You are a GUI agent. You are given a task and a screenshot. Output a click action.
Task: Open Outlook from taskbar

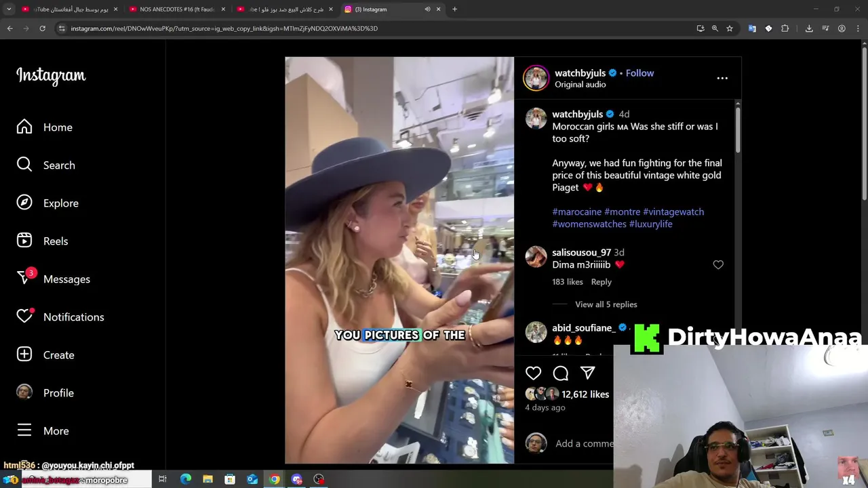pyautogui.click(x=252, y=480)
